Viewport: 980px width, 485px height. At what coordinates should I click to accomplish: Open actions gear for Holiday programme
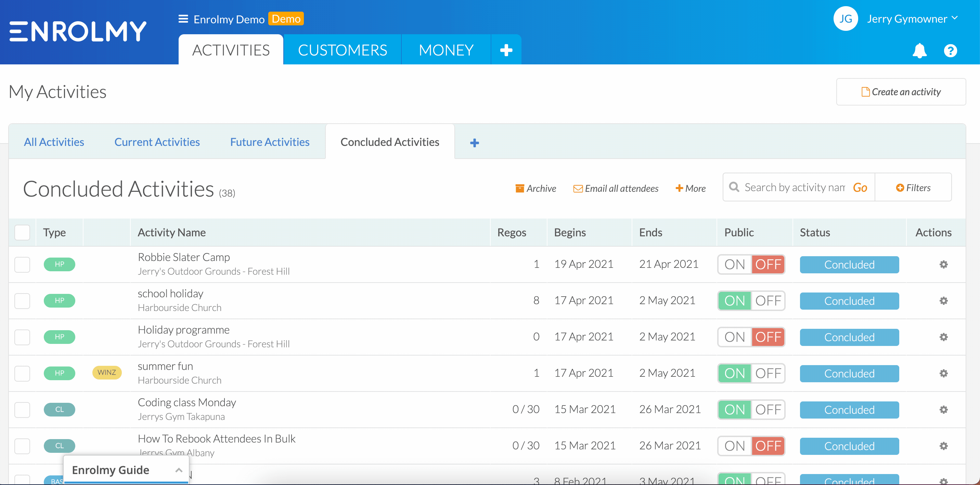tap(943, 337)
